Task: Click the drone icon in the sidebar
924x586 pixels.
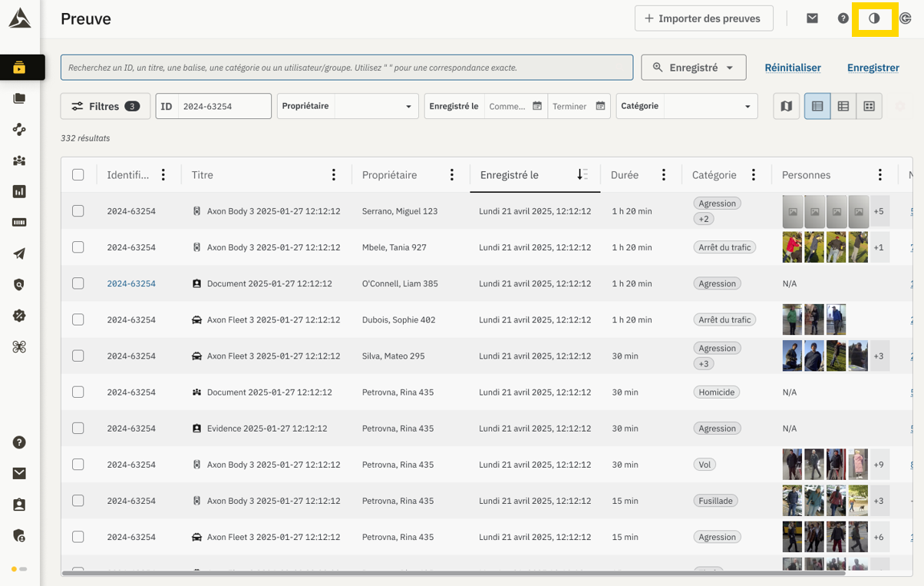Action: point(19,347)
